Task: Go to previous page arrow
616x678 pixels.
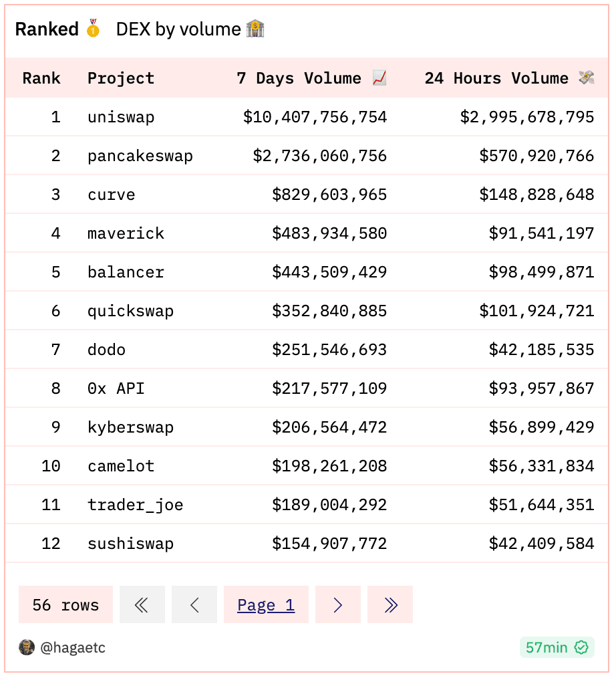Action: pyautogui.click(x=194, y=605)
